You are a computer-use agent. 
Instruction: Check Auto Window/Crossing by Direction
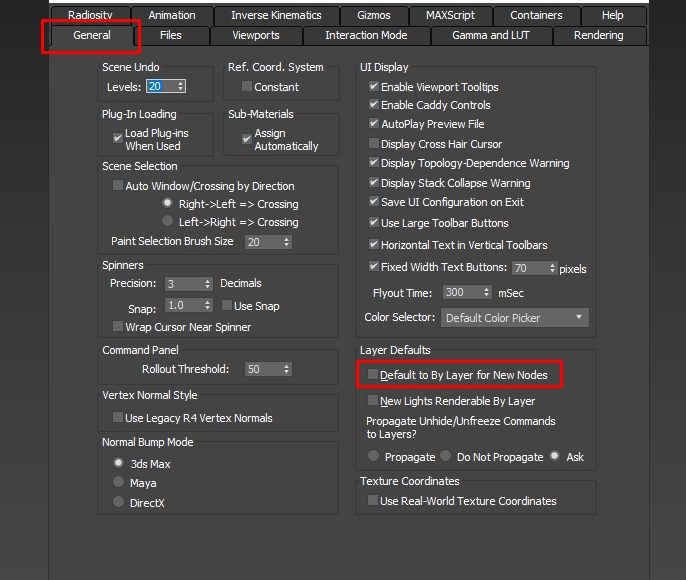pos(118,186)
